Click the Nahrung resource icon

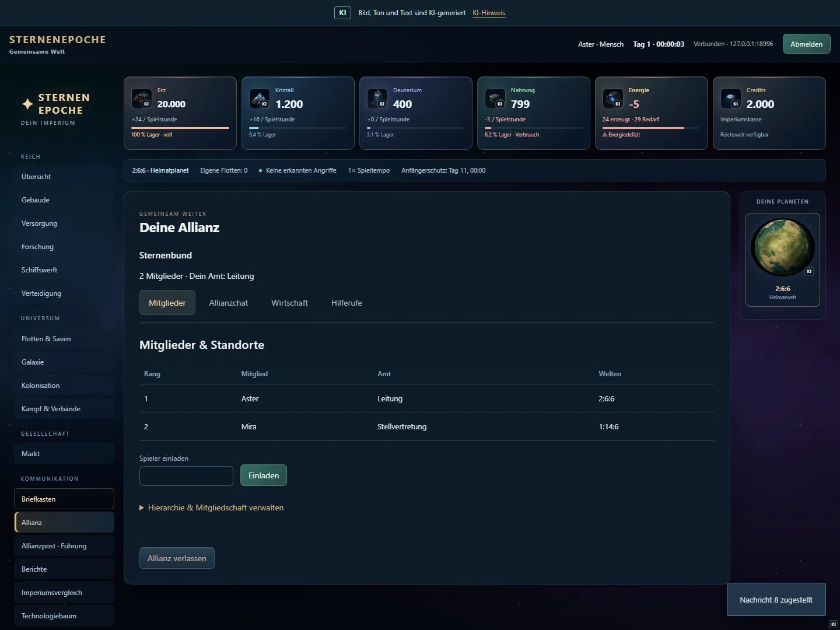(495, 99)
